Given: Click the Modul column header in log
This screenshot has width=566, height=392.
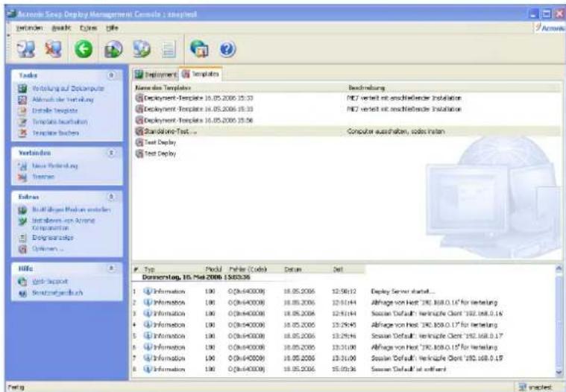Looking at the screenshot, I should [x=213, y=269].
